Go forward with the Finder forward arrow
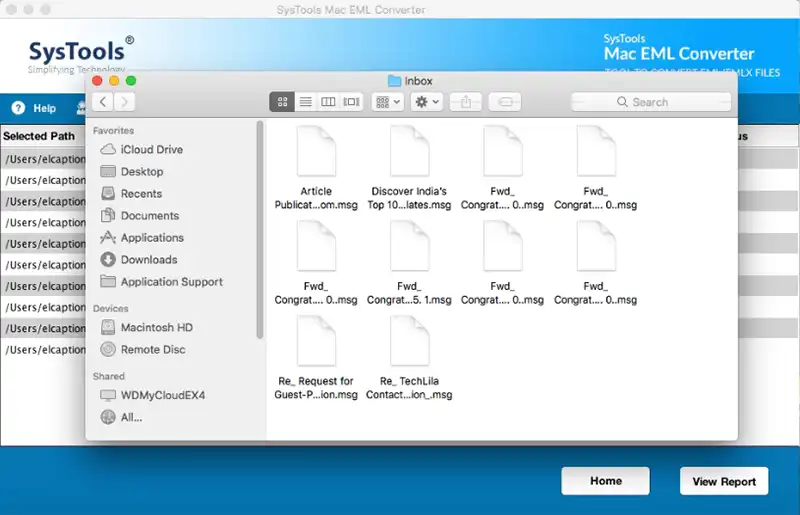Viewport: 800px width, 515px height. (124, 102)
